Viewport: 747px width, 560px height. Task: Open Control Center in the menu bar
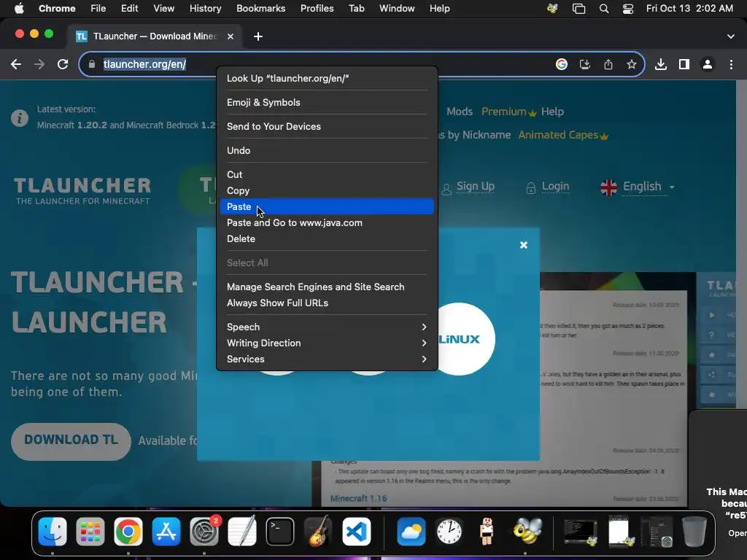[x=628, y=9]
